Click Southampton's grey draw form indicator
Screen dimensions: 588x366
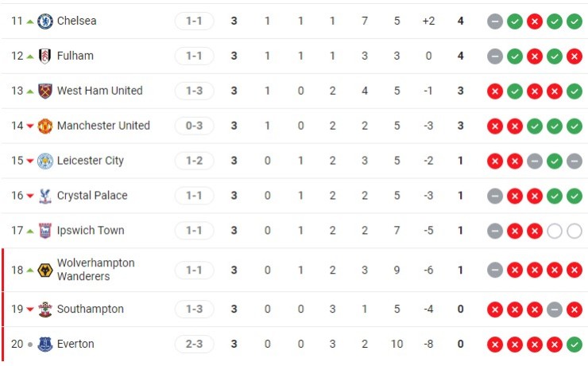[x=555, y=309]
